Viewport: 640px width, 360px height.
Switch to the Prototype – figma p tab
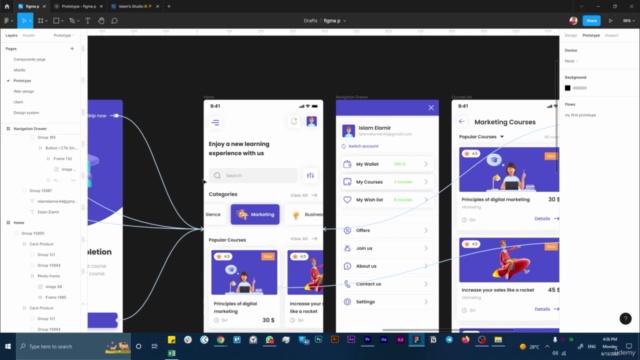pos(79,7)
